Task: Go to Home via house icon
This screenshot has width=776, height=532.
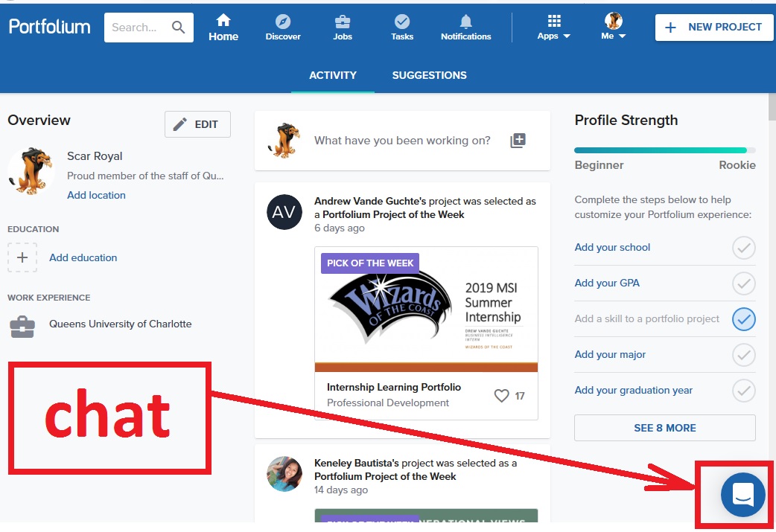Action: click(223, 20)
